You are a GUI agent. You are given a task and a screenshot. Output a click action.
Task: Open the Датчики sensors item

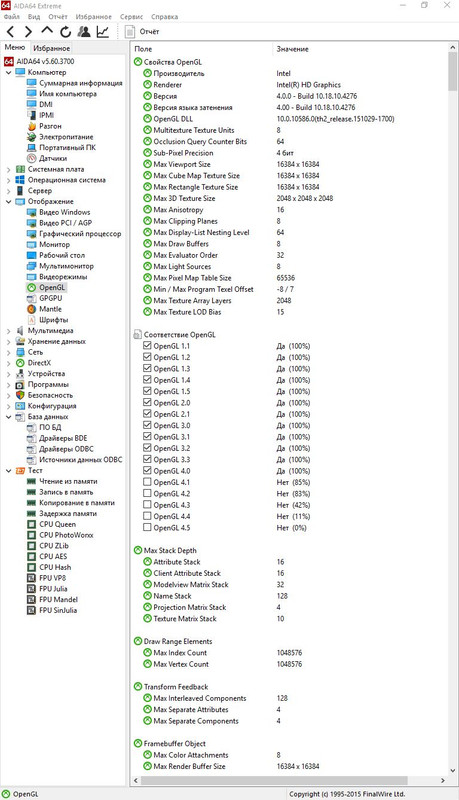tap(53, 158)
